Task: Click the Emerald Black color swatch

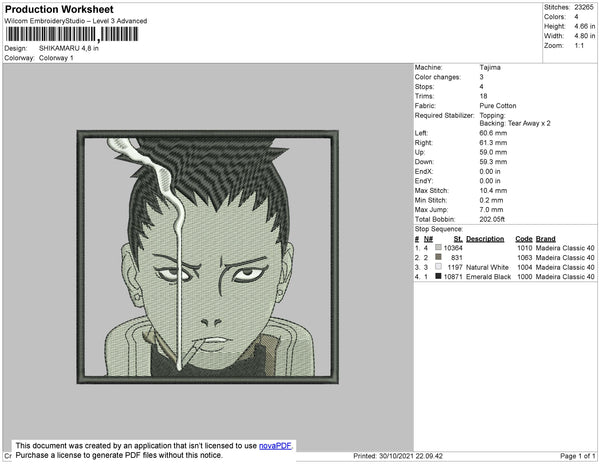Action: tap(439, 276)
